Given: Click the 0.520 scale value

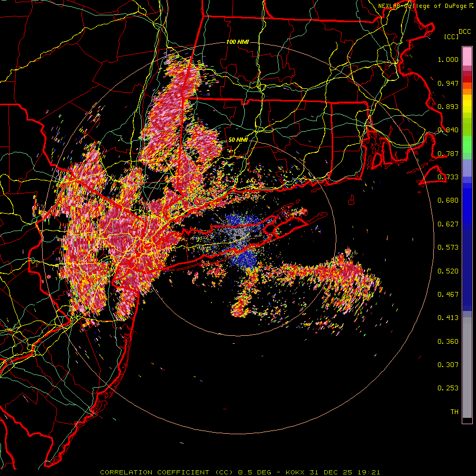Looking at the screenshot, I should pyautogui.click(x=448, y=271).
